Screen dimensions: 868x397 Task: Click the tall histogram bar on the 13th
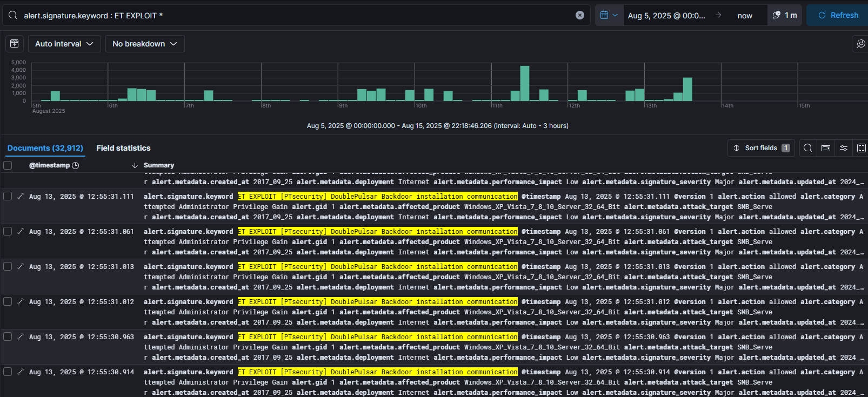coord(687,89)
